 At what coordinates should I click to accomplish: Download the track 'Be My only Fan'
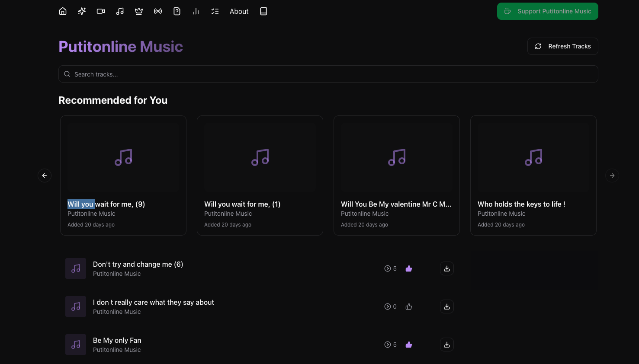coord(447,345)
